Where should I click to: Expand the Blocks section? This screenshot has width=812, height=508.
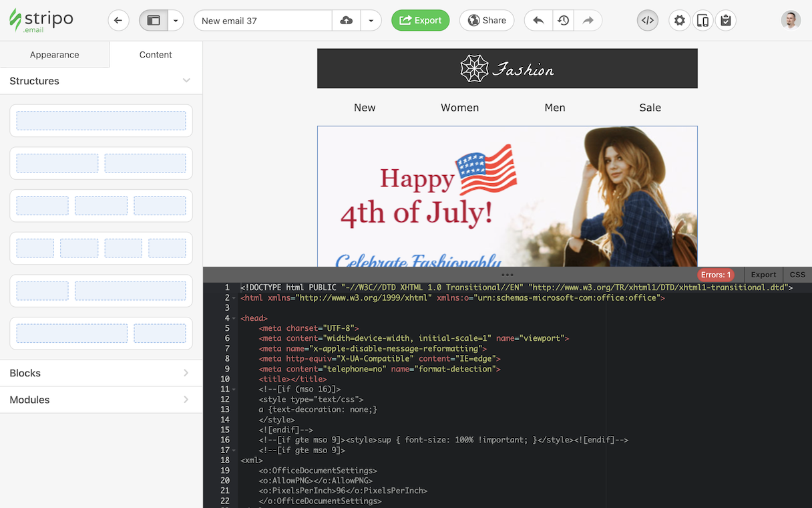(x=101, y=373)
